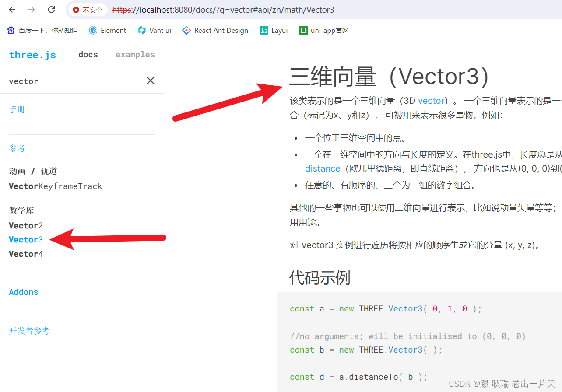Click the vector search input field
The width and height of the screenshot is (562, 392).
pyautogui.click(x=66, y=80)
